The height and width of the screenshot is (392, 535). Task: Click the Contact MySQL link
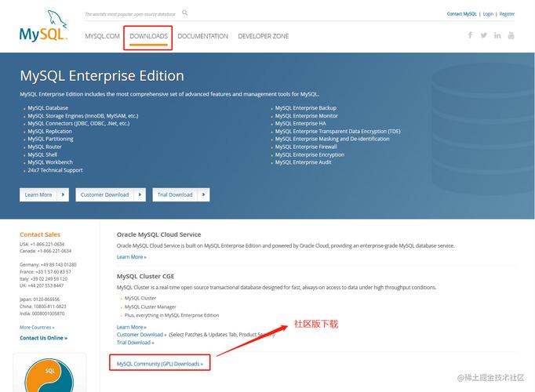[461, 14]
